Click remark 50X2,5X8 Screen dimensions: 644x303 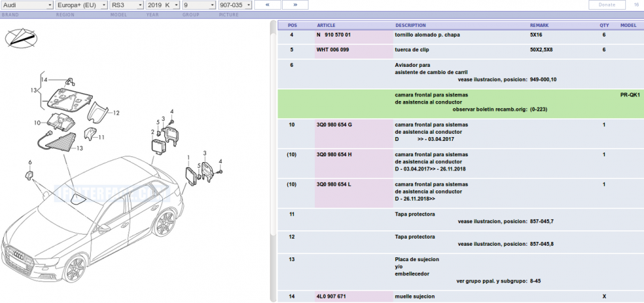tap(541, 50)
